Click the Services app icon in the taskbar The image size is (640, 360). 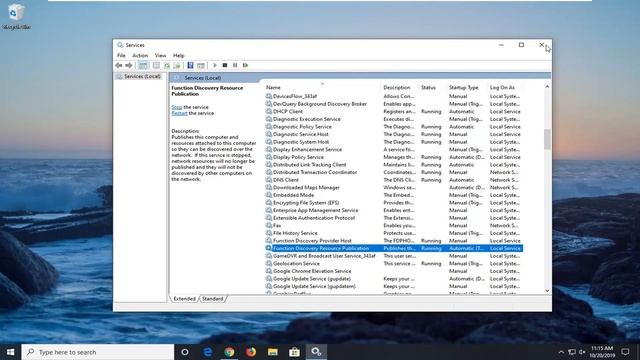coord(316,352)
